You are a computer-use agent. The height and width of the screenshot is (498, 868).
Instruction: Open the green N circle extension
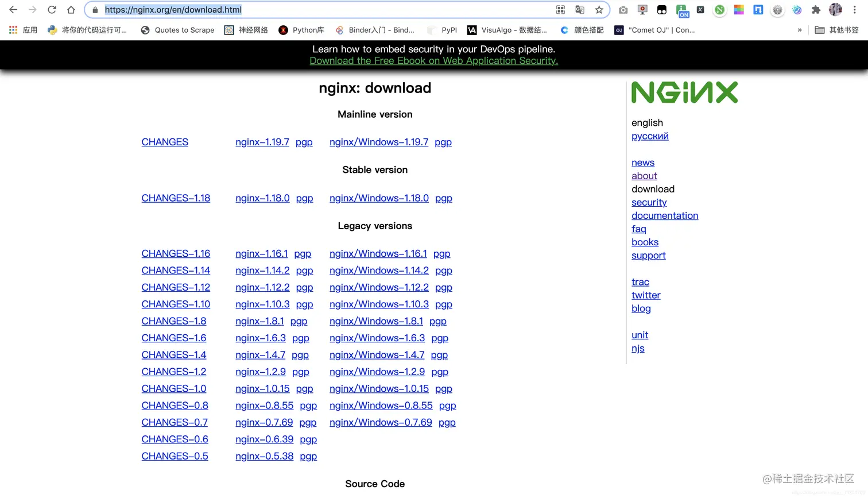(x=719, y=10)
